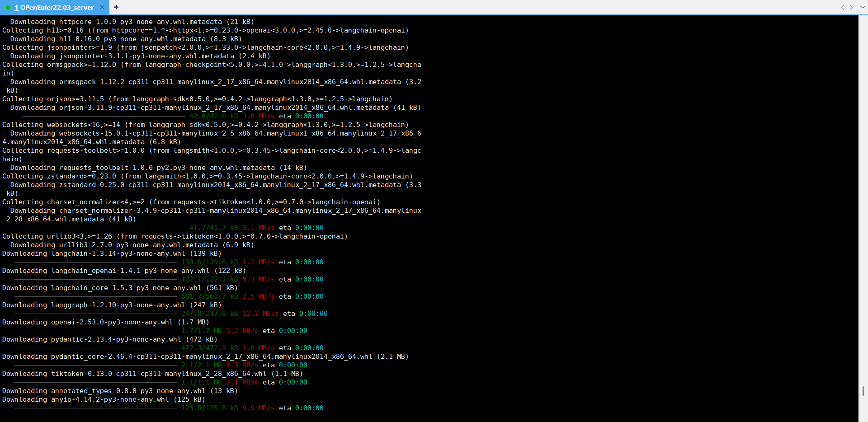
Task: Click the '561.7/561.7 kB' progress readout
Action: 209,296
